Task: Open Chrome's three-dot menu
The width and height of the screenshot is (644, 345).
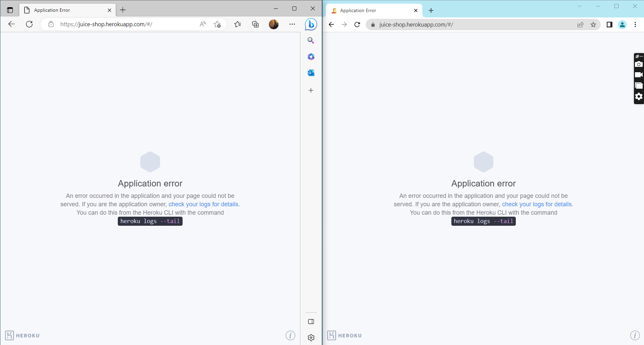Action: (635, 25)
